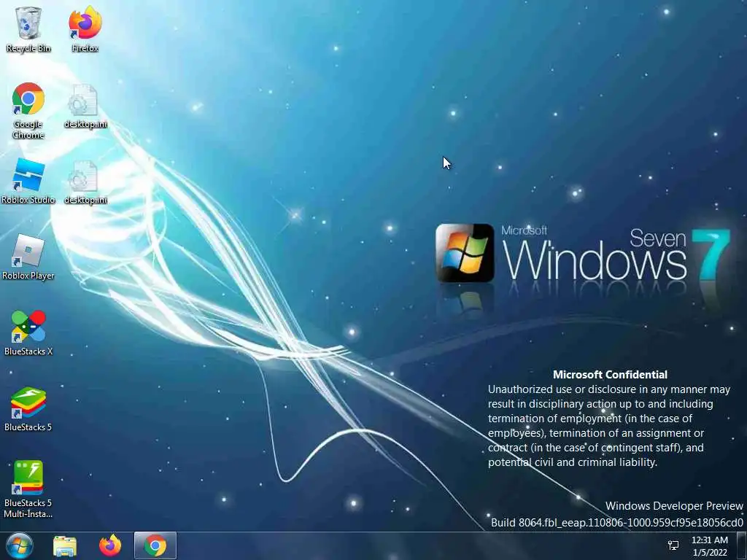The width and height of the screenshot is (747, 560).
Task: Open Windows Explorer from the taskbar
Action: [x=65, y=545]
